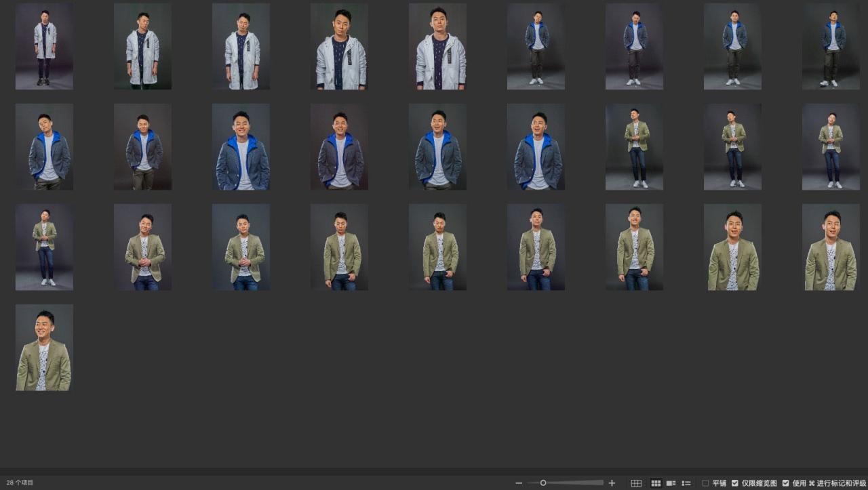Toggle the grid lock icon
The height and width of the screenshot is (490, 868).
pos(636,483)
